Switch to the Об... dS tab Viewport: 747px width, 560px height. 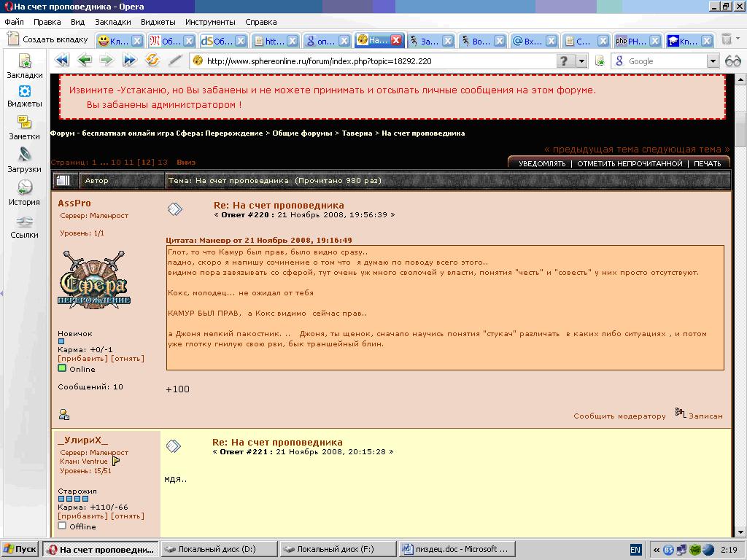(x=222, y=41)
